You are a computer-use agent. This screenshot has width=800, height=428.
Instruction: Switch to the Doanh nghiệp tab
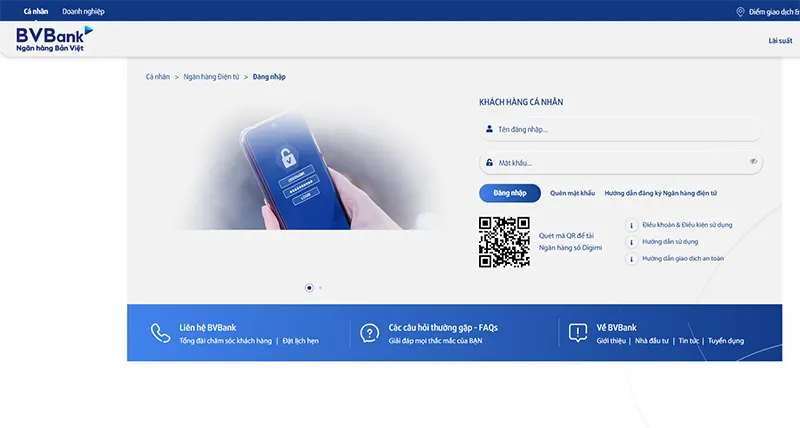[x=83, y=11]
